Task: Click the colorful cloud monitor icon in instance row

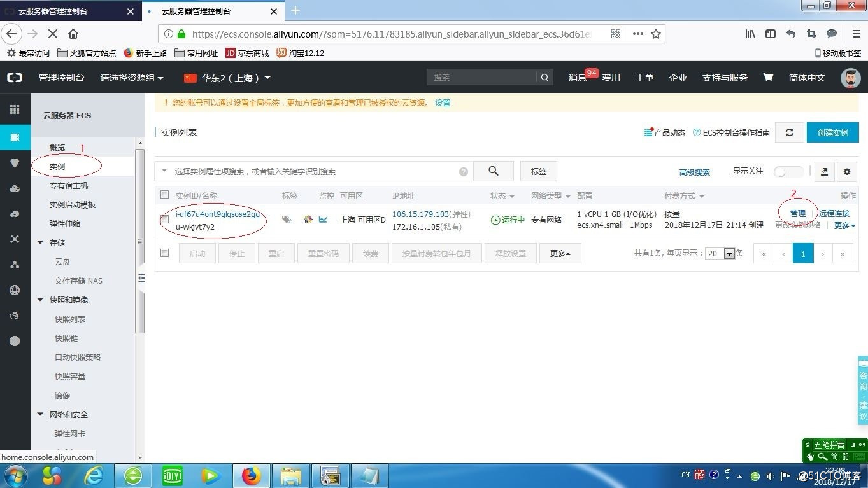Action: coord(308,220)
